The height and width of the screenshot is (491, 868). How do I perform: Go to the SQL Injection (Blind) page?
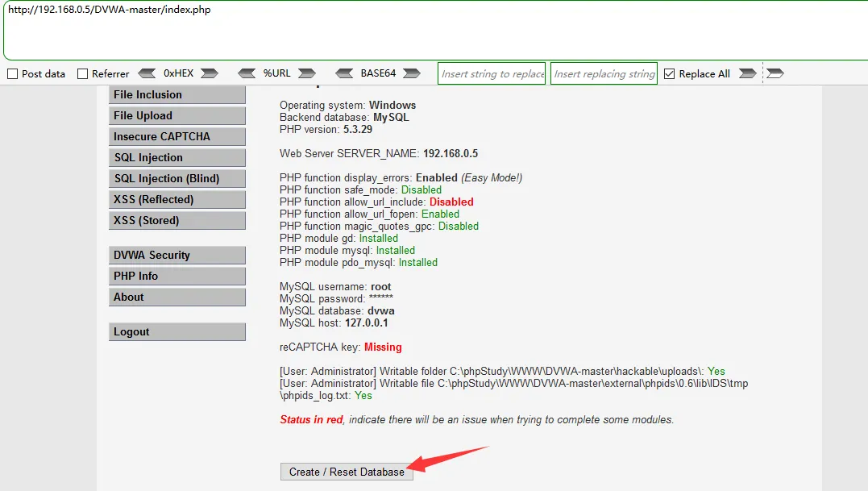(x=177, y=179)
